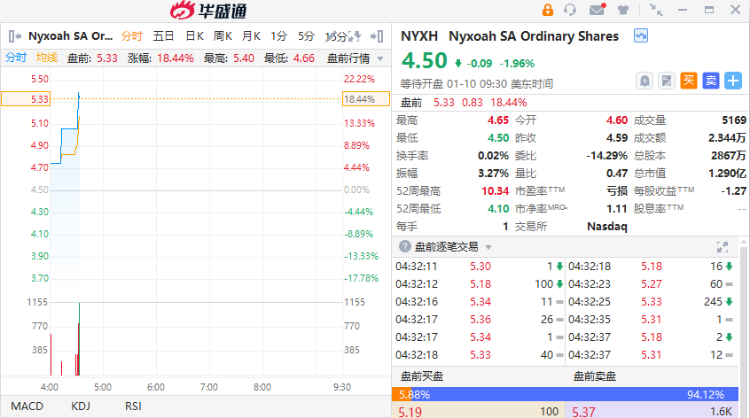Image resolution: width=750 pixels, height=418 pixels.
Task: Click the NYXH ticker symbol
Action: [419, 36]
